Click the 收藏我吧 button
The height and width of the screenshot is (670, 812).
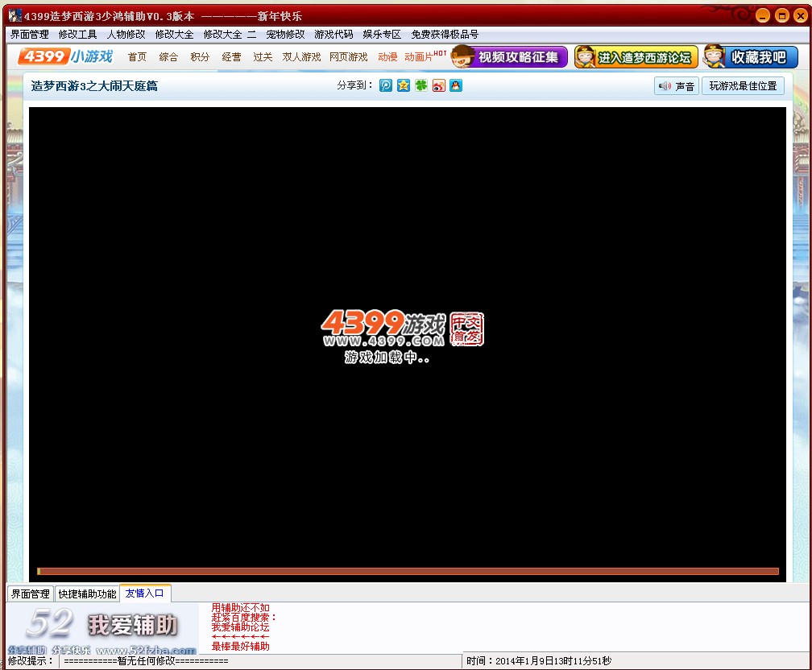coord(751,57)
